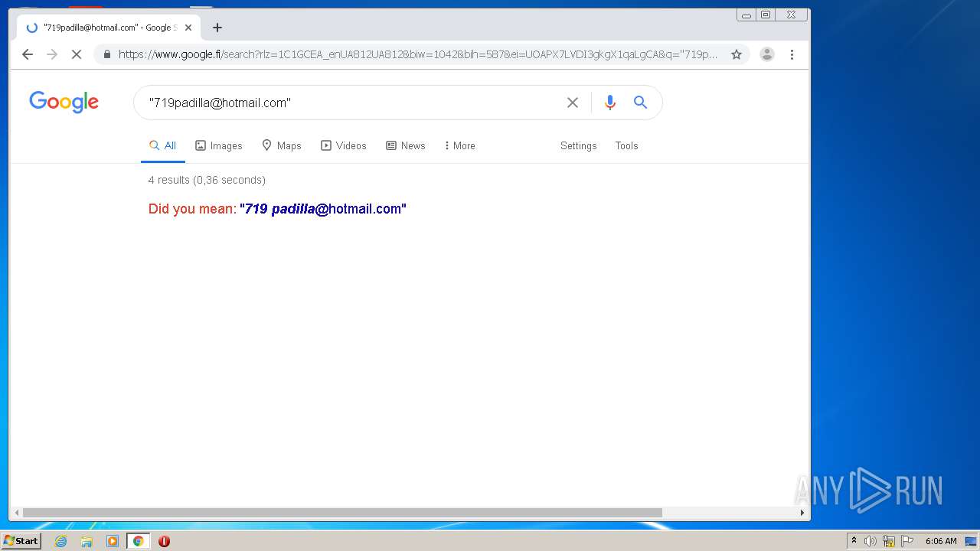The image size is (980, 551).
Task: Open the media player taskbar icon
Action: (113, 541)
